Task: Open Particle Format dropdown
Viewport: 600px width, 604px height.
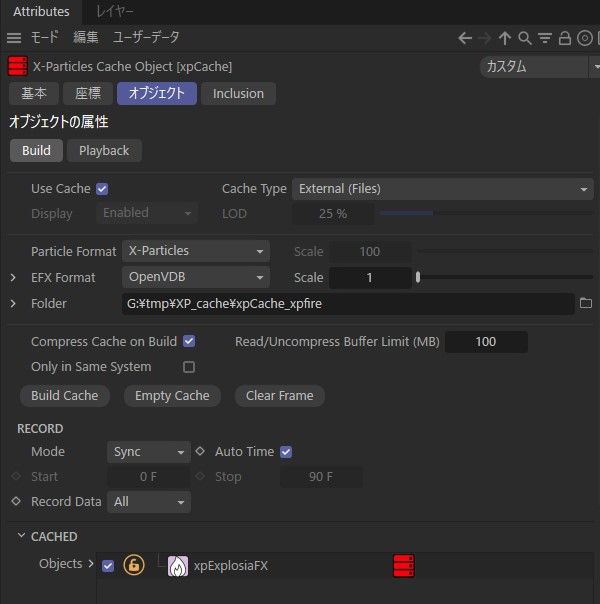Action: point(196,251)
